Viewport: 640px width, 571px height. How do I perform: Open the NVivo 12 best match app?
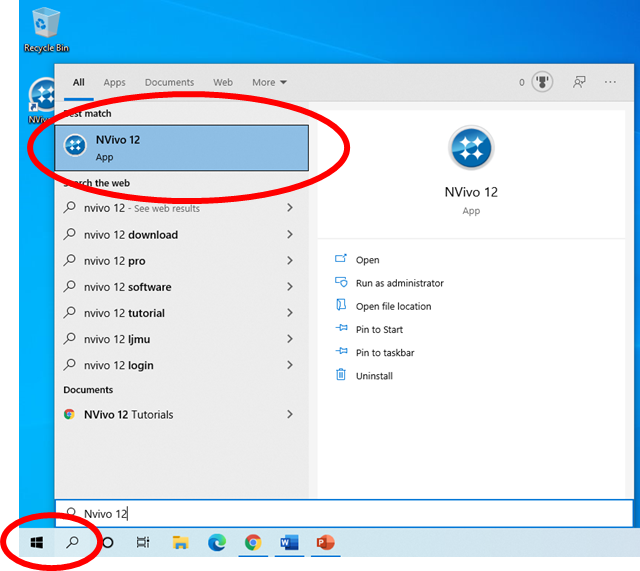[x=182, y=148]
